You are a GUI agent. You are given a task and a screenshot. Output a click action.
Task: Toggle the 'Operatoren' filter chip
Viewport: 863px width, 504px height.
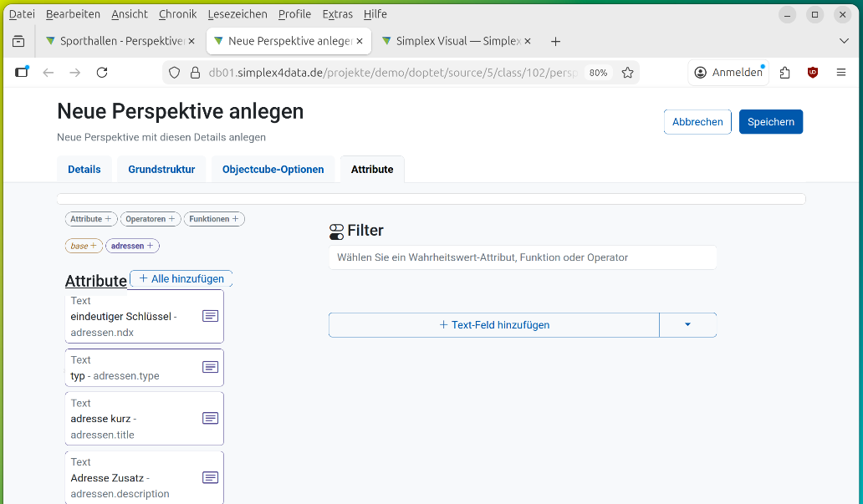[x=151, y=219]
